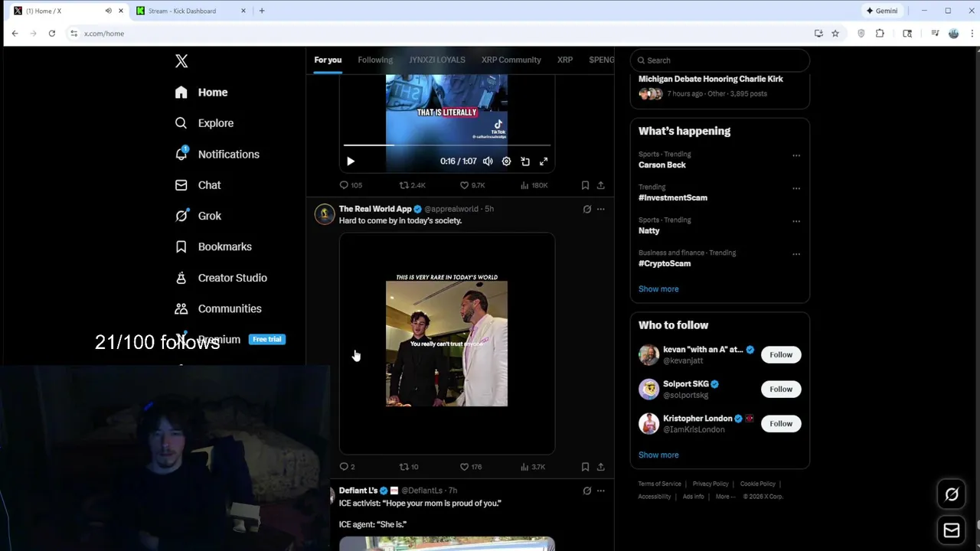Open more options for Natty trend
The image size is (980, 551).
tap(796, 221)
